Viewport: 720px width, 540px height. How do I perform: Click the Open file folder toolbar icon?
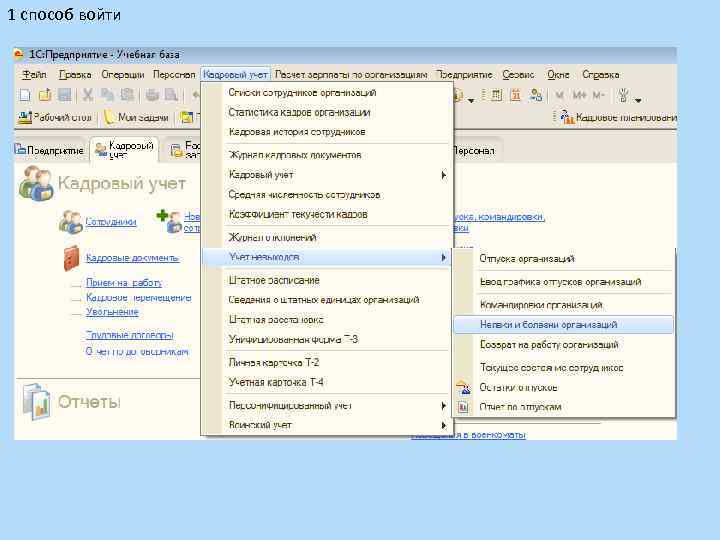coord(45,95)
